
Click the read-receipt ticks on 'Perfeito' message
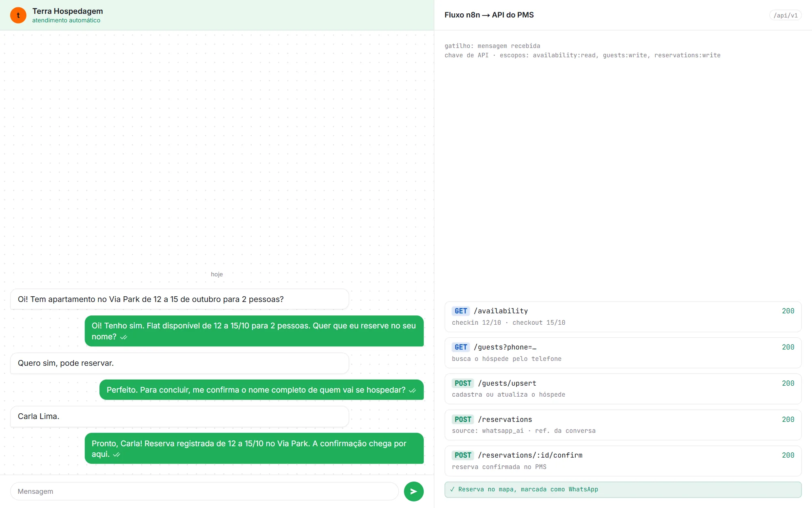point(412,391)
